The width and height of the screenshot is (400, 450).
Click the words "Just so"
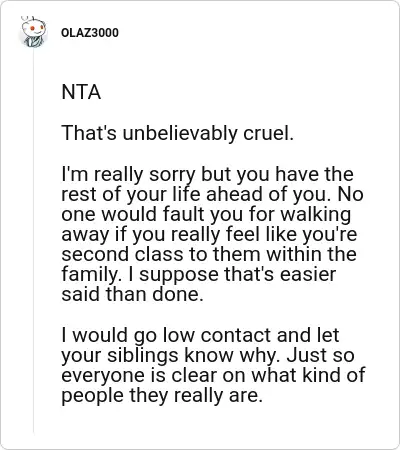[x=320, y=355]
